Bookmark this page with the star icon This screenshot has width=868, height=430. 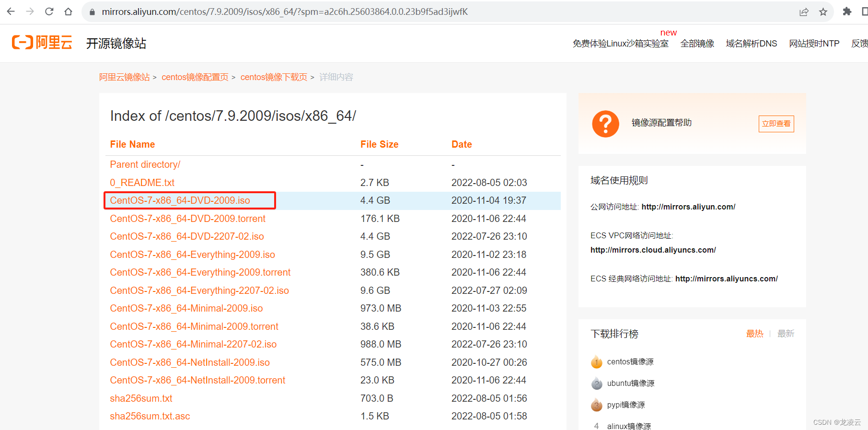pos(823,12)
